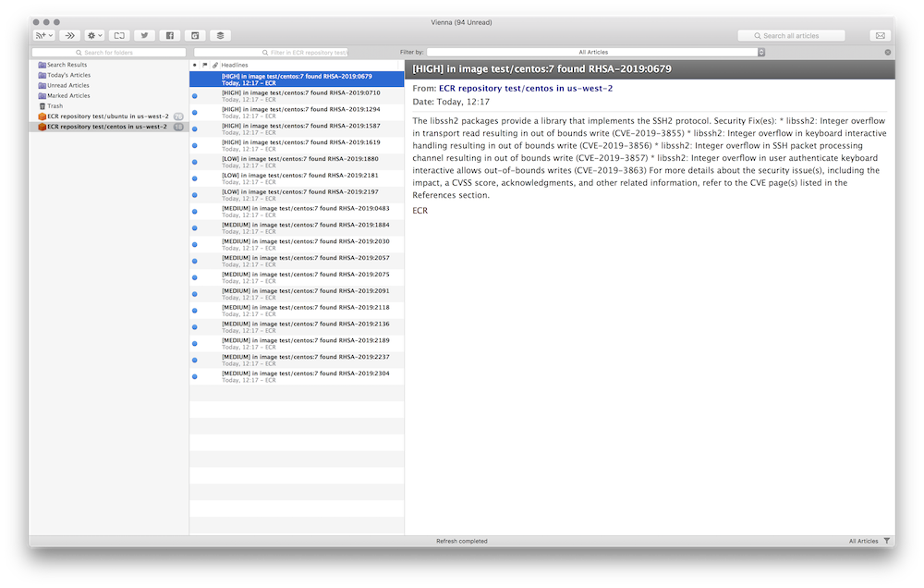This screenshot has height=588, width=924.
Task: Click the read-status column header dot
Action: click(x=194, y=65)
